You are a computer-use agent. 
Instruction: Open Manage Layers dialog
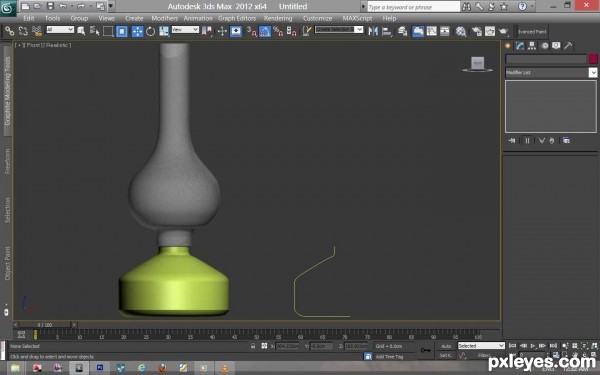(x=402, y=31)
